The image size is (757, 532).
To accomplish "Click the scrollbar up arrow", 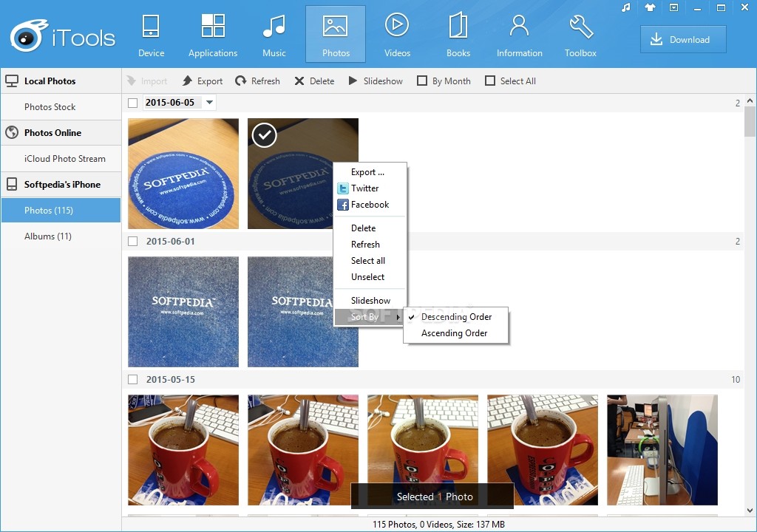I will pos(750,101).
